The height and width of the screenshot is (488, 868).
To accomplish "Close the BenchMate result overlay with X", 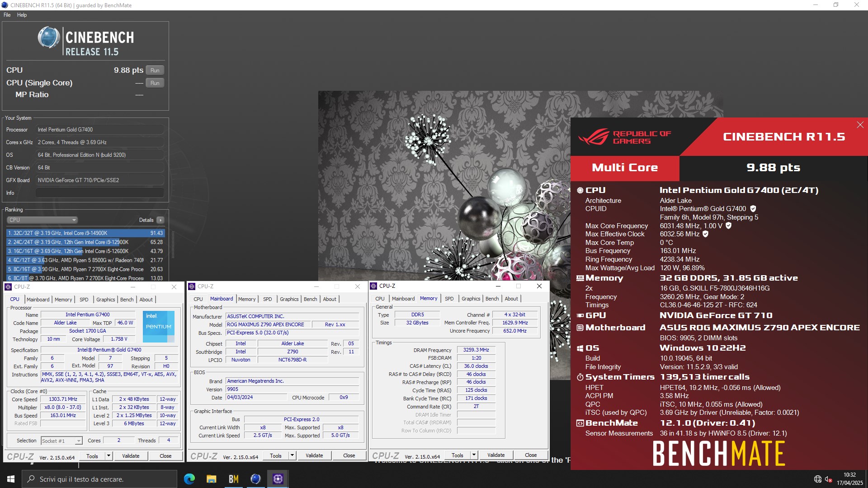I will pyautogui.click(x=860, y=125).
